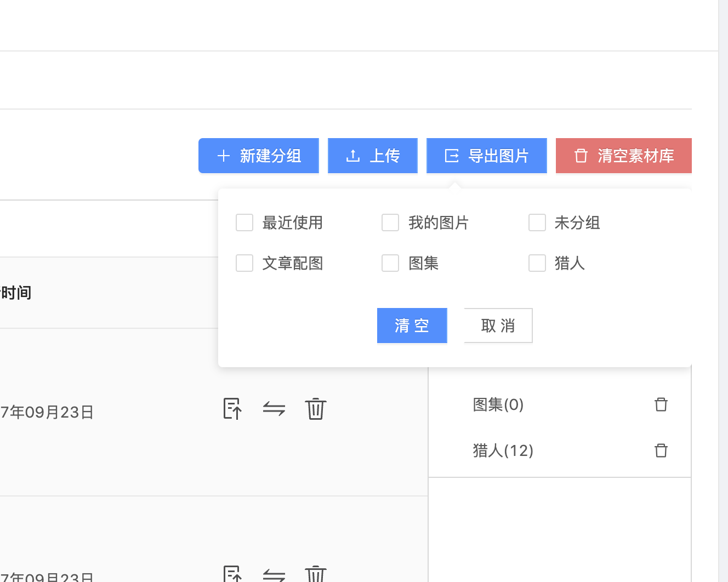Viewport: 728px width, 582px height.
Task: Click the trash icon in first row
Action: tap(316, 409)
